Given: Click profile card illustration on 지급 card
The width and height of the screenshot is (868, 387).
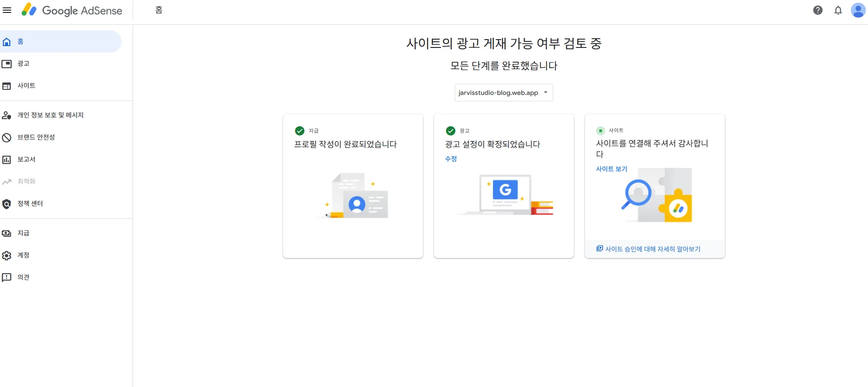Looking at the screenshot, I should tap(353, 195).
